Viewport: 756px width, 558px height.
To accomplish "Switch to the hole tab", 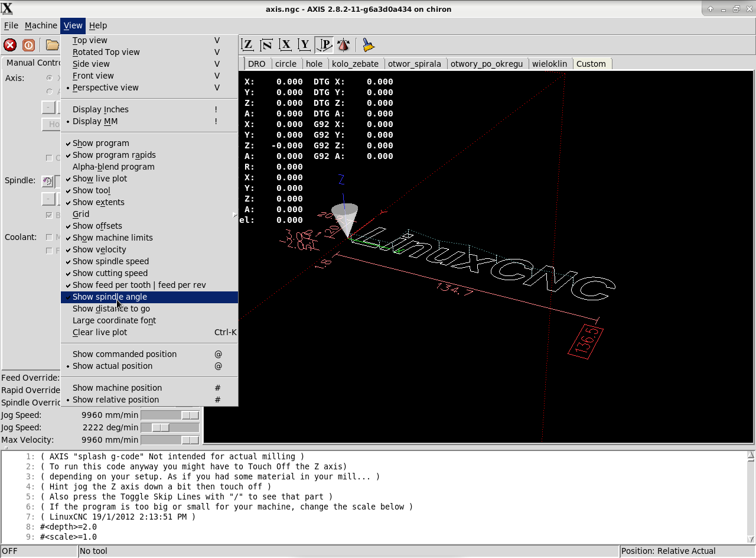I will pos(314,64).
